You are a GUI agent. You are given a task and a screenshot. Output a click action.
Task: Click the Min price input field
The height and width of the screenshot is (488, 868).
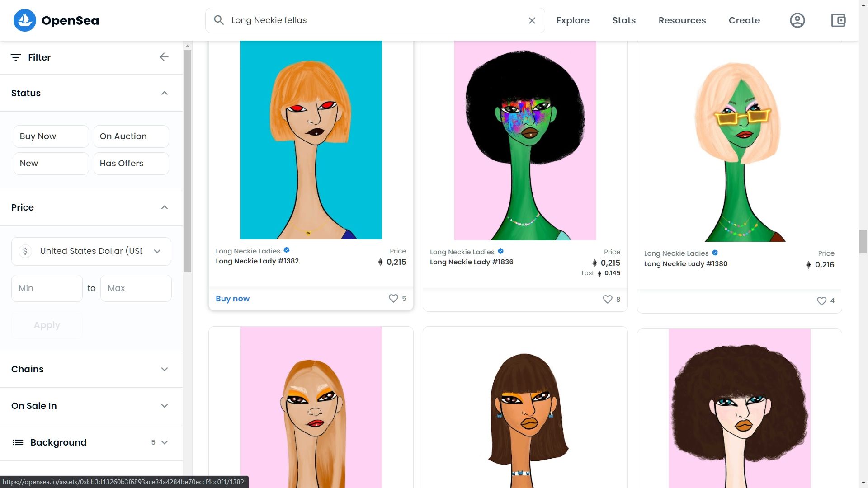point(47,288)
